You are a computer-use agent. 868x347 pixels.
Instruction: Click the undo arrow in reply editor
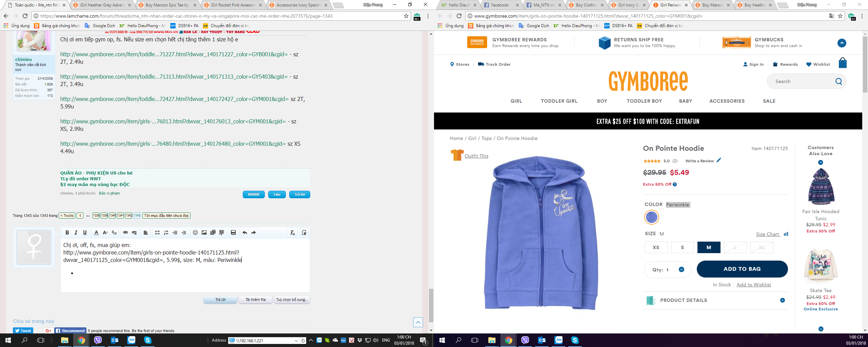click(x=244, y=232)
